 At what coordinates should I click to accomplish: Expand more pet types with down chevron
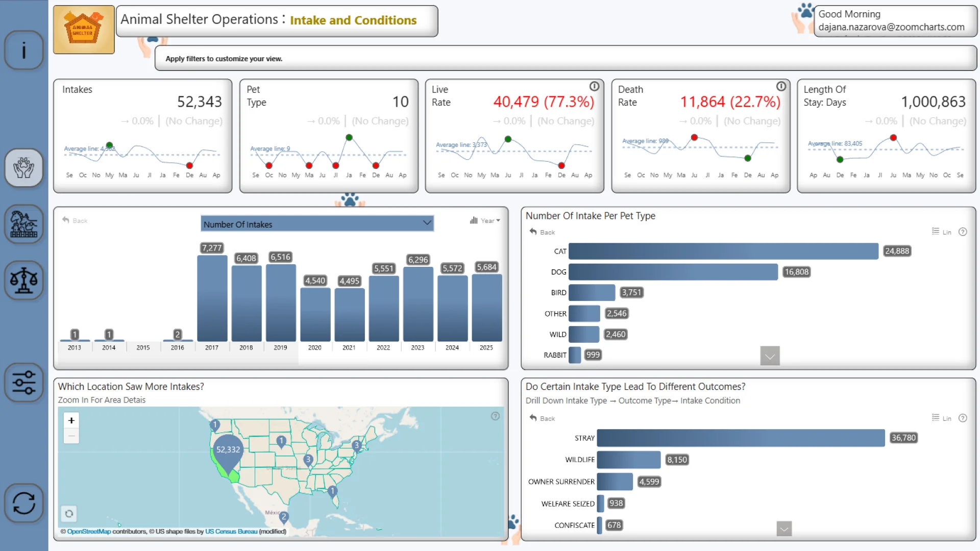(770, 356)
